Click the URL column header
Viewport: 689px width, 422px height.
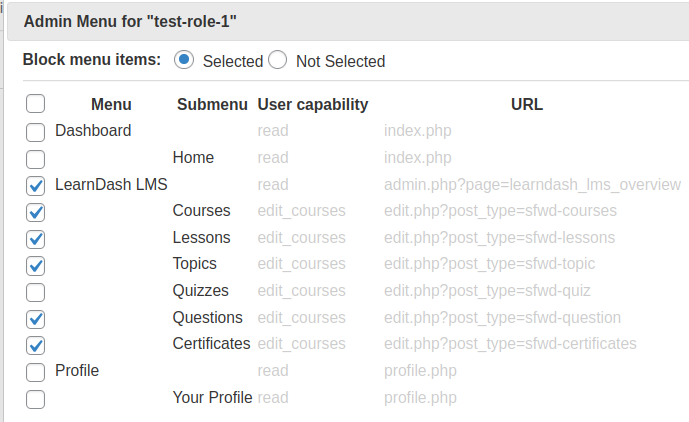(x=527, y=104)
